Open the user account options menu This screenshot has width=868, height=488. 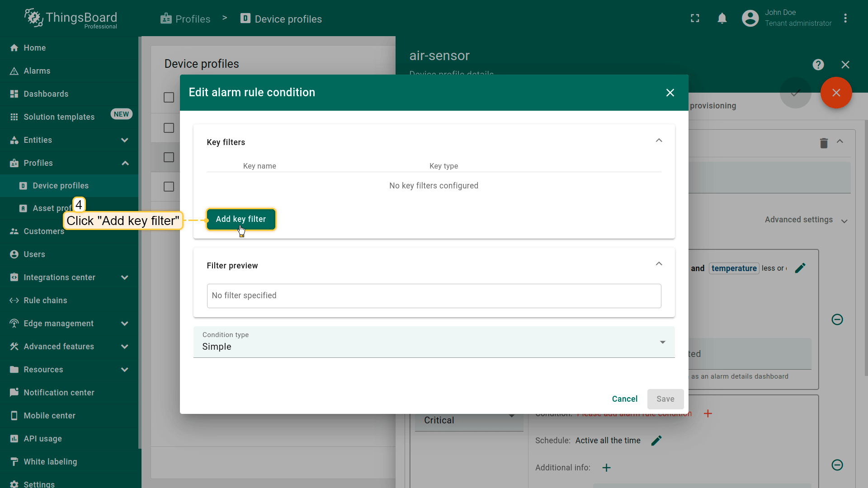tap(845, 19)
